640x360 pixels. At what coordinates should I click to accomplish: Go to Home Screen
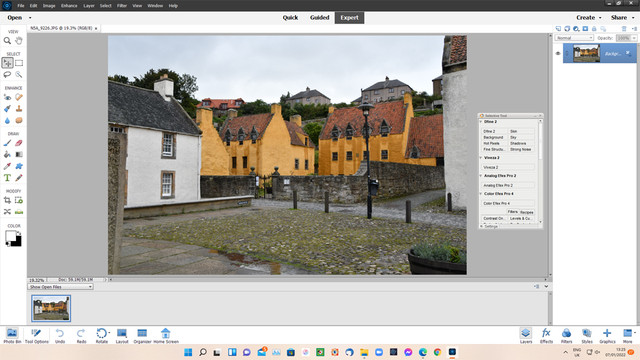166,336
